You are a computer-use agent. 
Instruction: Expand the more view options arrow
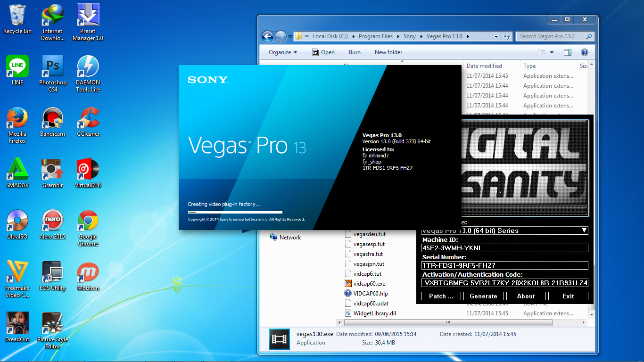[552, 52]
